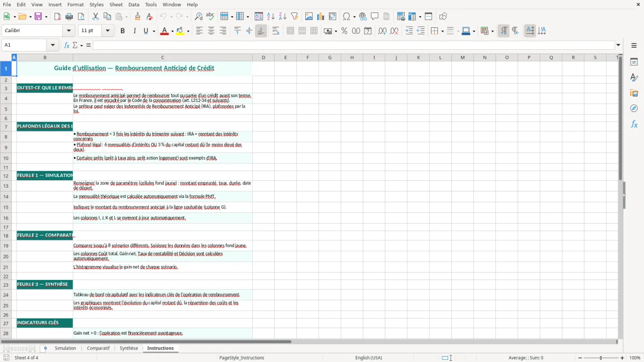
Task: Click the Clear Direct Formatting icon
Action: (x=149, y=17)
